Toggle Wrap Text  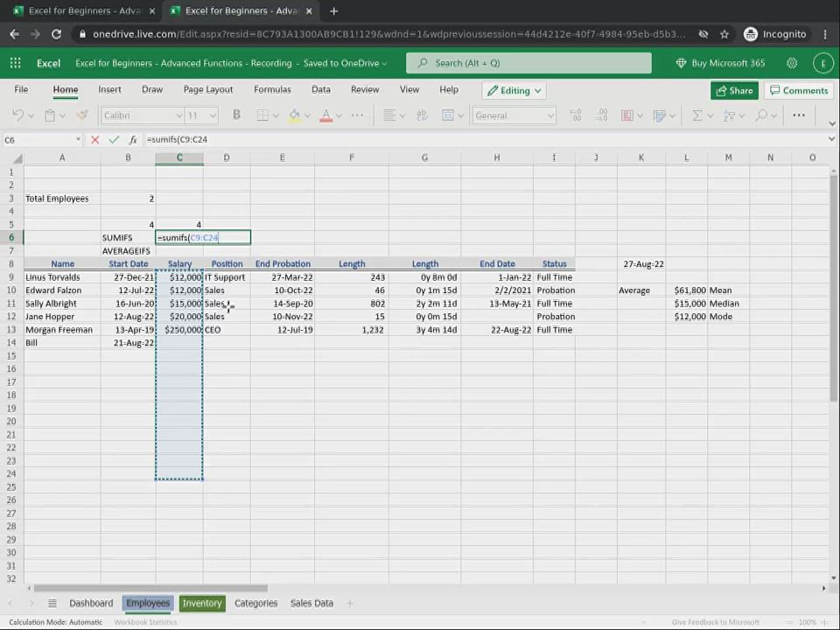coord(422,115)
